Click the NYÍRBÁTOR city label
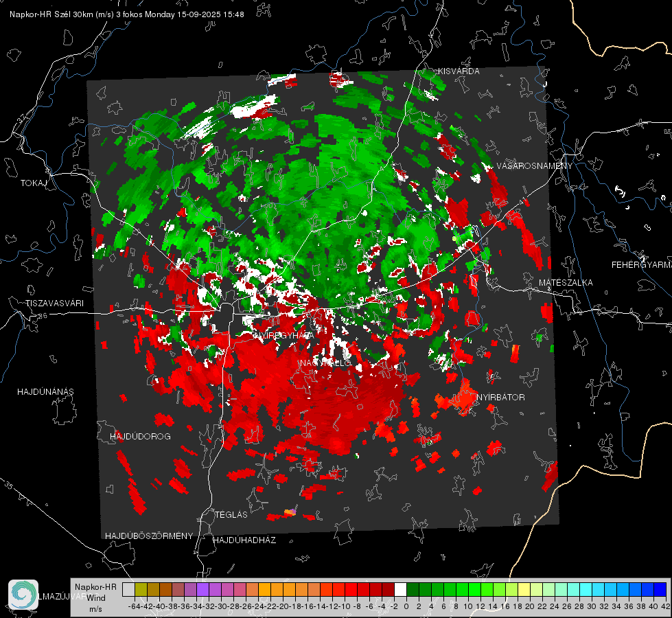The image size is (672, 618). pos(500,397)
